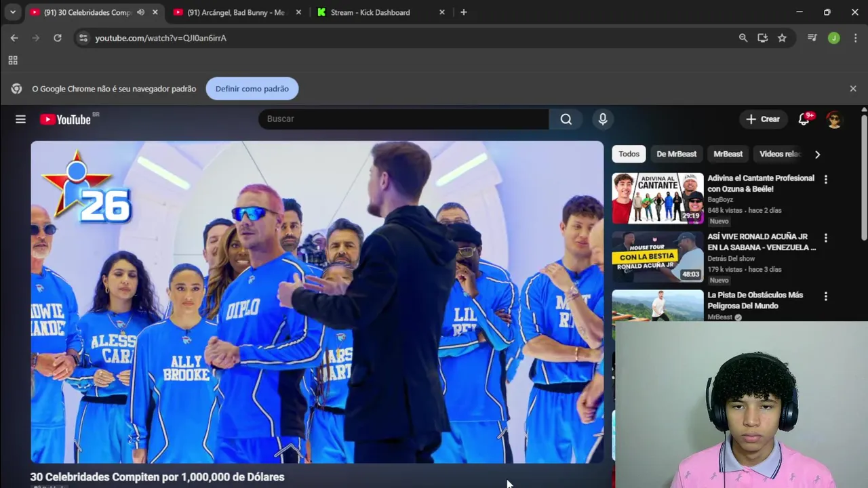Open a new browser tab
This screenshot has height=488, width=868.
(x=464, y=12)
